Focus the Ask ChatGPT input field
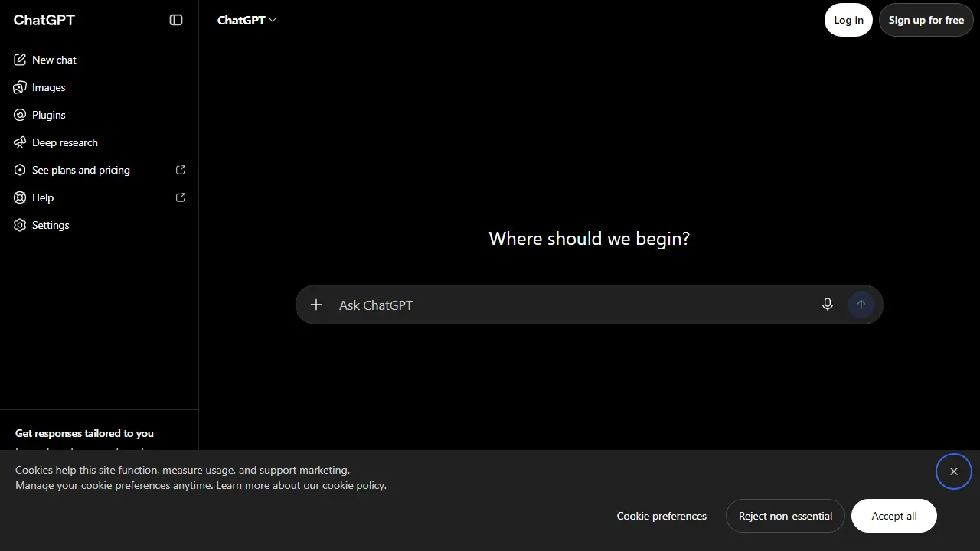 574,305
